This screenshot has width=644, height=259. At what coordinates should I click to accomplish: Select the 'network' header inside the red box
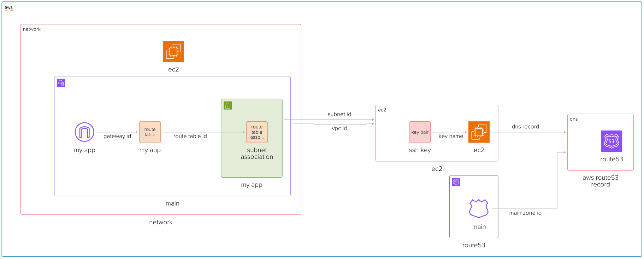32,29
